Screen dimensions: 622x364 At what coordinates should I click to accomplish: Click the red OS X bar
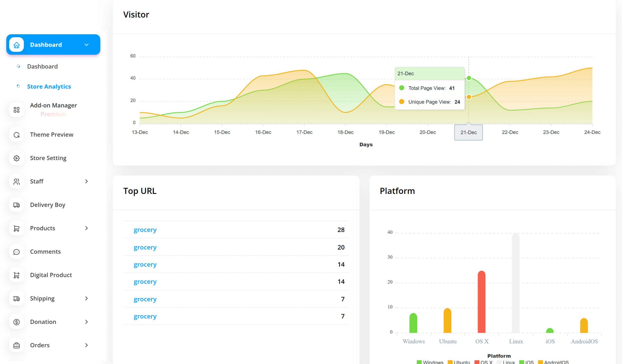[x=482, y=302]
